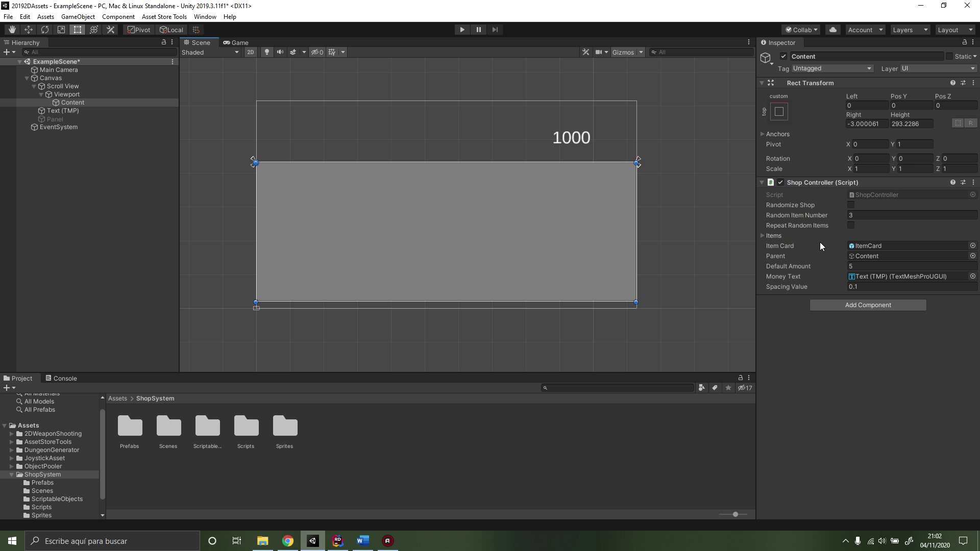
Task: Open Rect Transform help icon
Action: tap(952, 83)
